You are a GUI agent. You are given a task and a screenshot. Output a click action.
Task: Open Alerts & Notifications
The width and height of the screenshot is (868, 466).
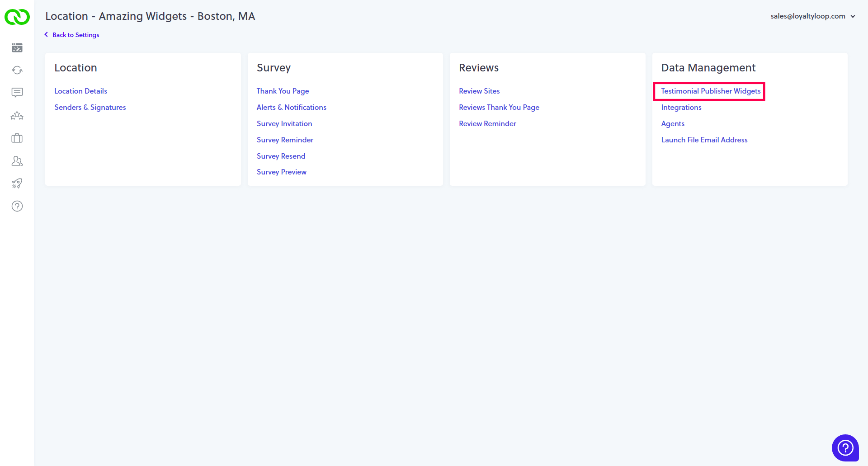292,108
